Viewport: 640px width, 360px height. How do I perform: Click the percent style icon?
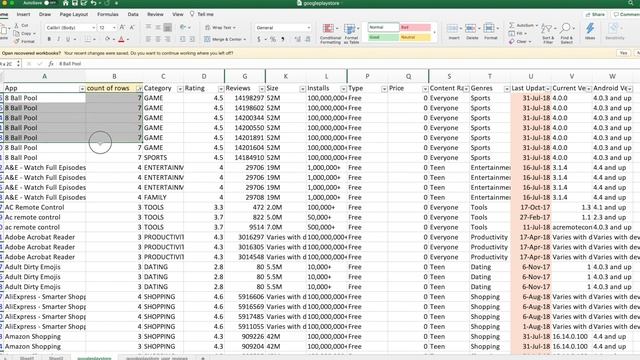coord(273,39)
